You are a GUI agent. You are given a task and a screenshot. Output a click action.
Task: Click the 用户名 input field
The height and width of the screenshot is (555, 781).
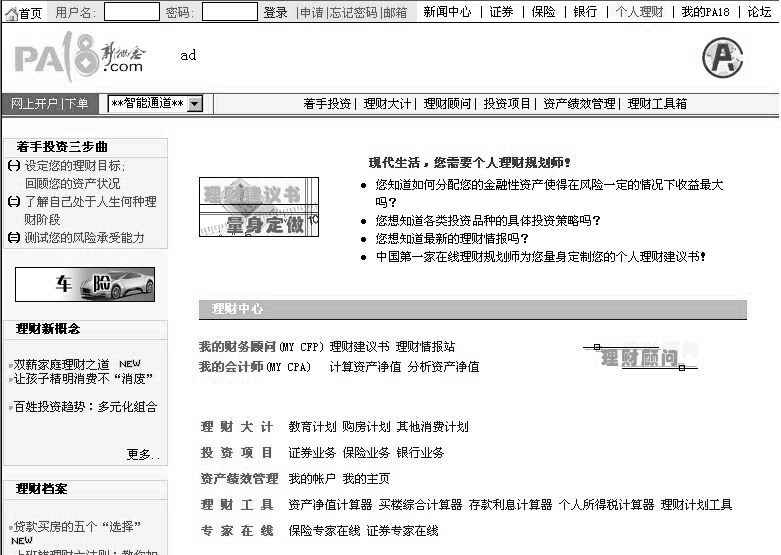131,12
